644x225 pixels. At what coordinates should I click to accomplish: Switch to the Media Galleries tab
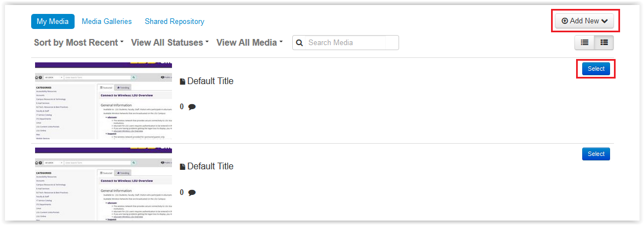click(107, 21)
